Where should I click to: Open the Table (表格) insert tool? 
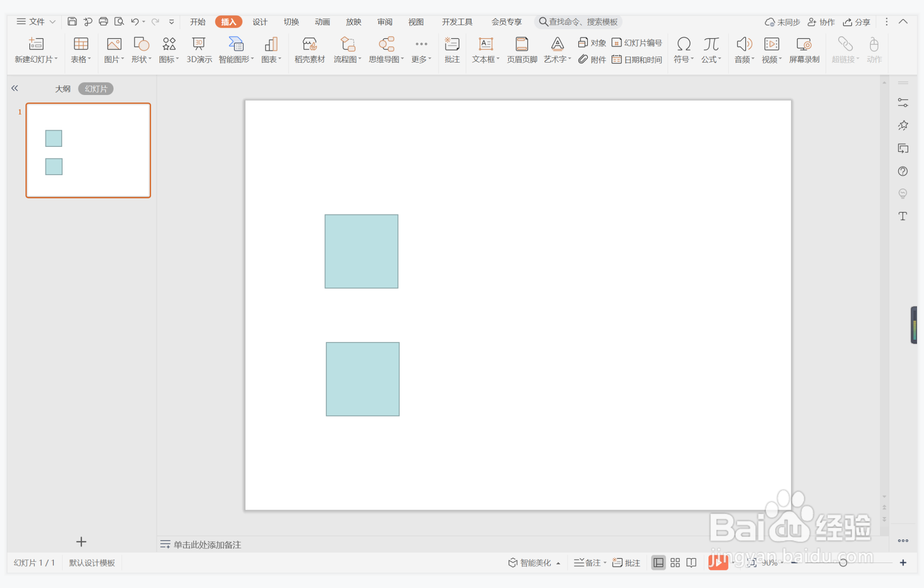coord(81,50)
